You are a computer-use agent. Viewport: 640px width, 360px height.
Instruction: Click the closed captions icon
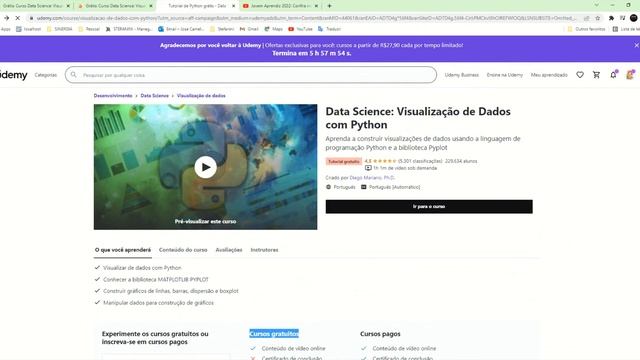(x=364, y=187)
